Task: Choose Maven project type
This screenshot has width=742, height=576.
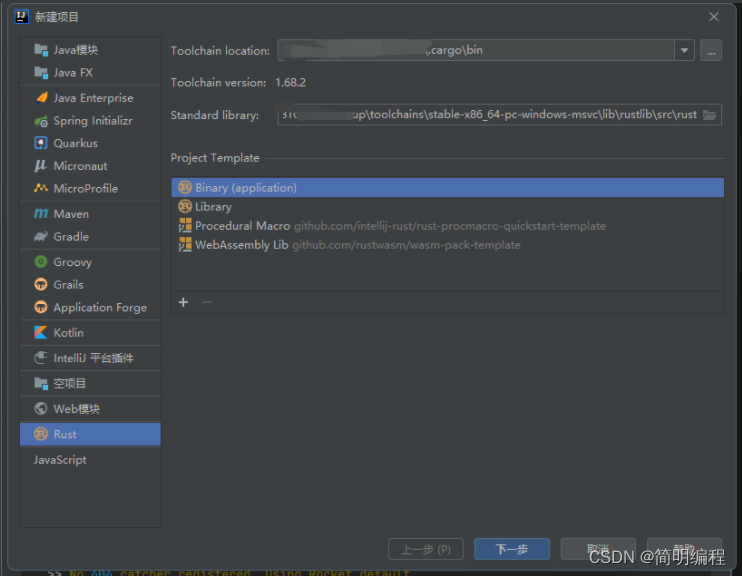Action: (90, 214)
